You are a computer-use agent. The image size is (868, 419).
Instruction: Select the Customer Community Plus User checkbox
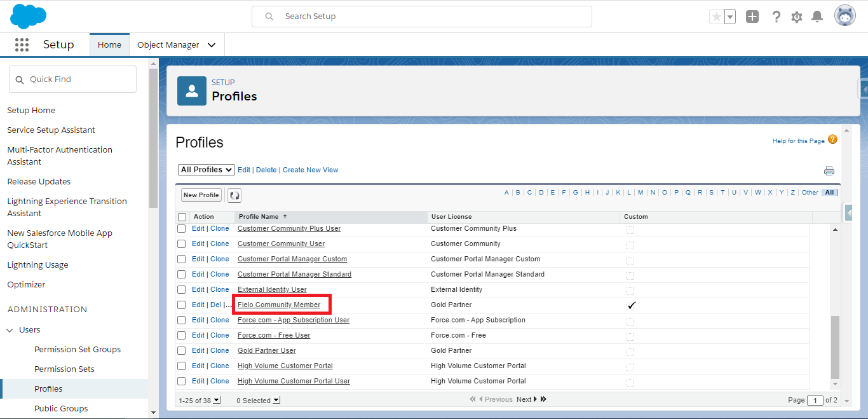click(182, 228)
